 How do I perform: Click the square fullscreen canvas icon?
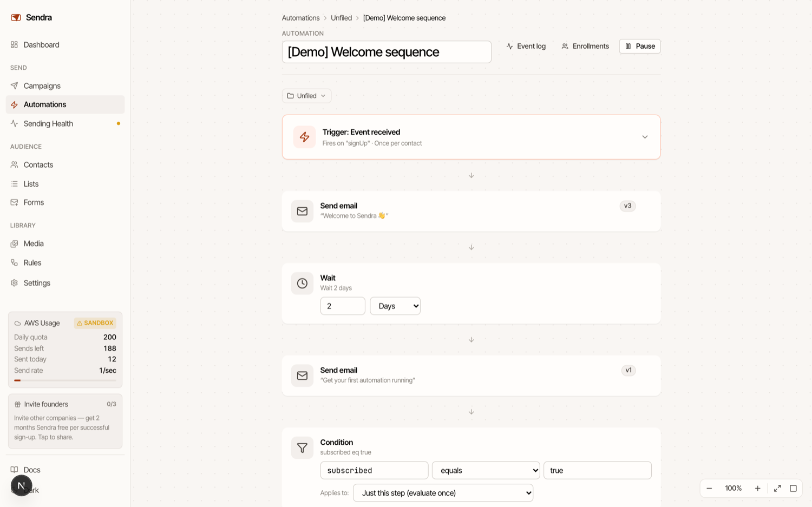click(x=793, y=488)
